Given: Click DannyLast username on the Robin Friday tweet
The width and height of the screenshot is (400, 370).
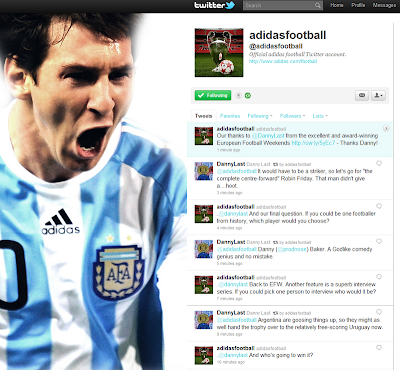Looking at the screenshot, I should pyautogui.click(x=231, y=164).
